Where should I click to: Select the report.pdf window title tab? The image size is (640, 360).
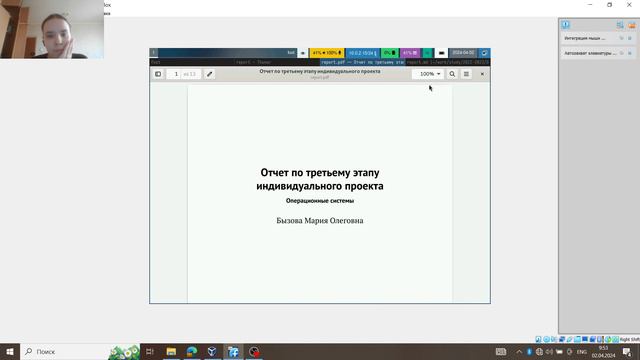pyautogui.click(x=362, y=62)
